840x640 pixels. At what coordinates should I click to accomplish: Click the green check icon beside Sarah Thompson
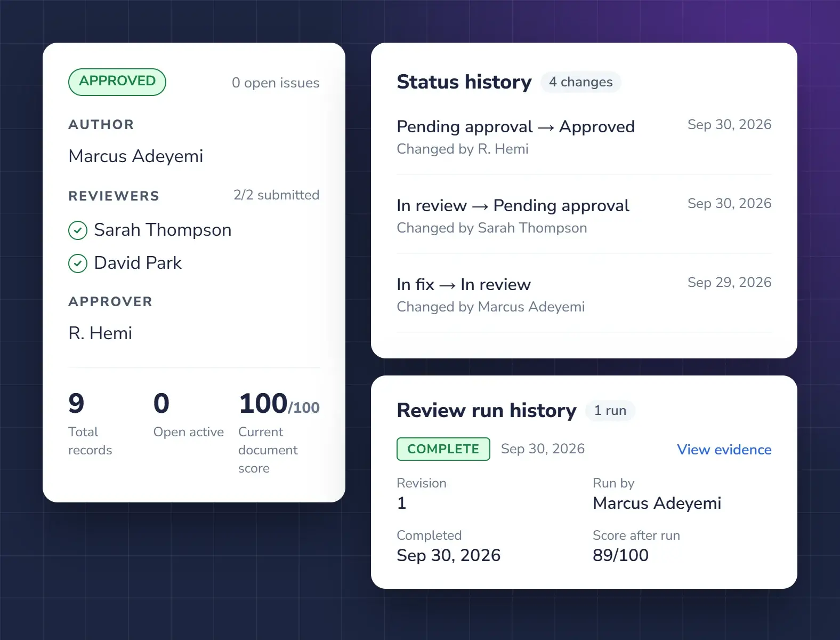tap(78, 230)
